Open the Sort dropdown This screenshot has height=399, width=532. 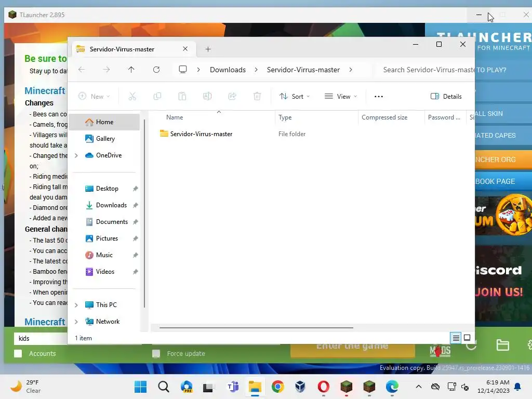click(x=294, y=96)
